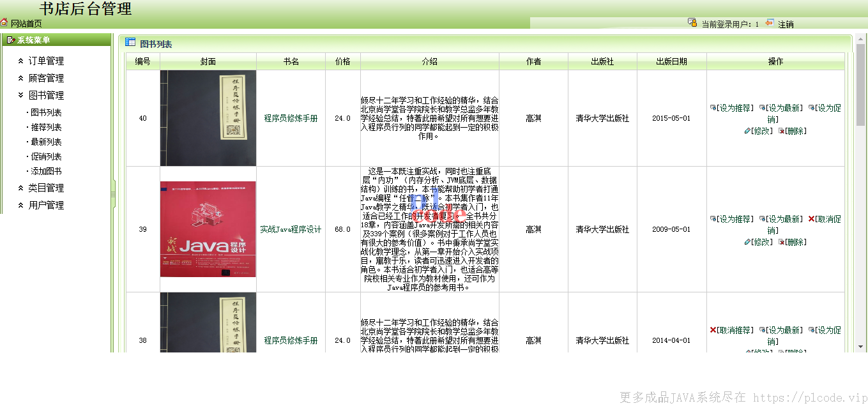Image resolution: width=868 pixels, height=408 pixels.
Task: Open 最新列表 in sidebar
Action: [x=46, y=142]
